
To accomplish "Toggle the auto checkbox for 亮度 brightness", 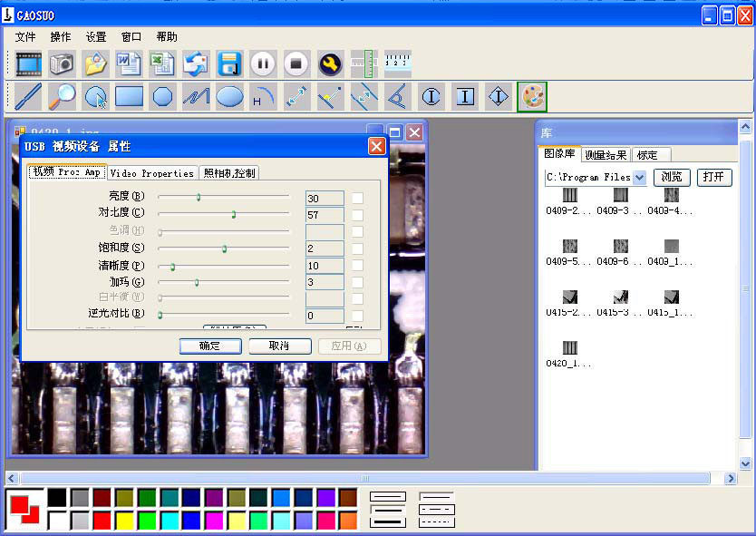I will pos(357,199).
